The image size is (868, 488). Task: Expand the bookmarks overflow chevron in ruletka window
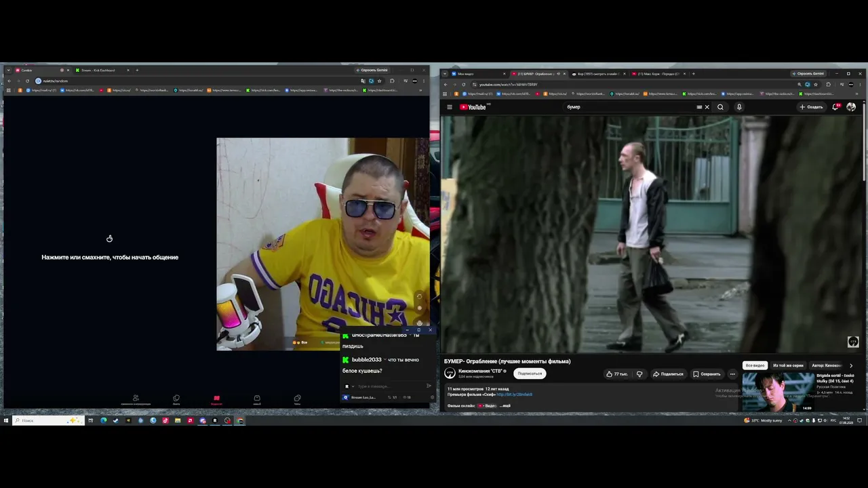(421, 90)
